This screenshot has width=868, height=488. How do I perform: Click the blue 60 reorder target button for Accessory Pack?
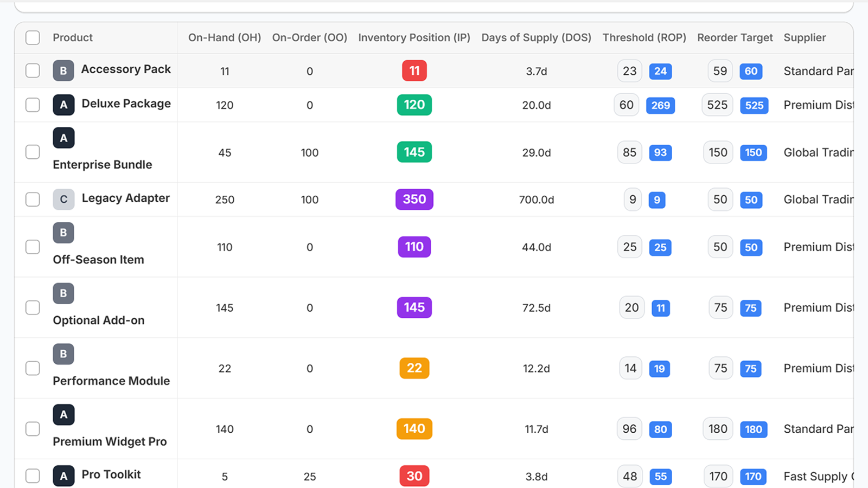[751, 71]
